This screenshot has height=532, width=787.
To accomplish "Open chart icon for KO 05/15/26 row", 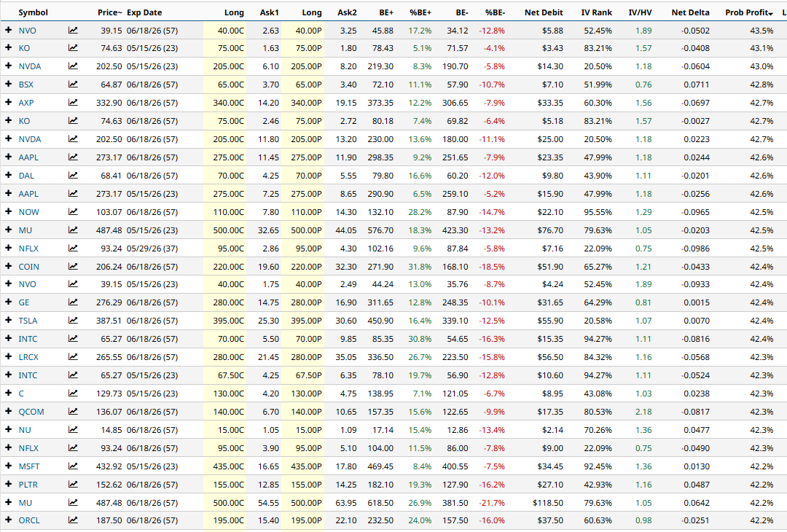I will (73, 48).
